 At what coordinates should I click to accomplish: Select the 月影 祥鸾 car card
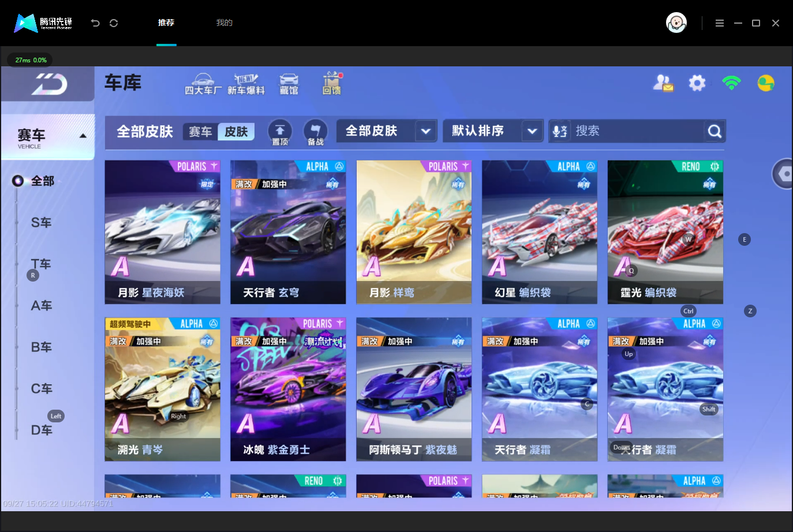[x=414, y=232]
